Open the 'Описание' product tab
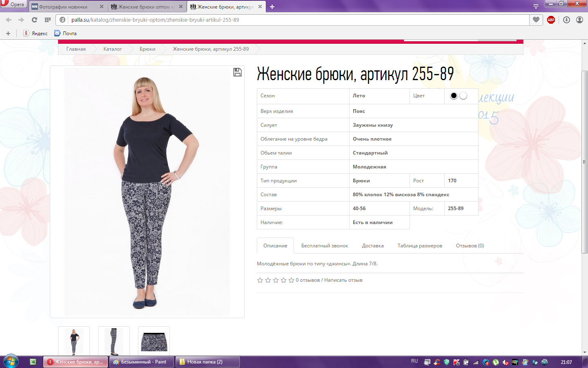This screenshot has height=368, width=588. pos(275,246)
